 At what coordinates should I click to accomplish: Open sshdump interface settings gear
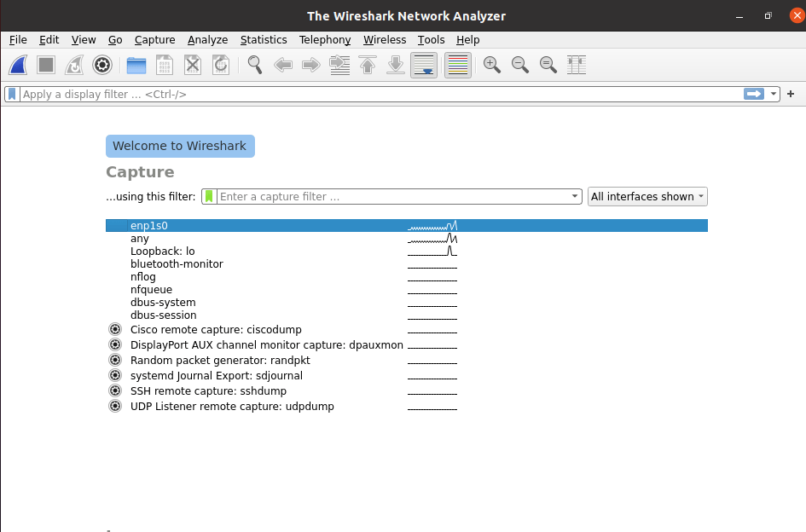click(115, 391)
